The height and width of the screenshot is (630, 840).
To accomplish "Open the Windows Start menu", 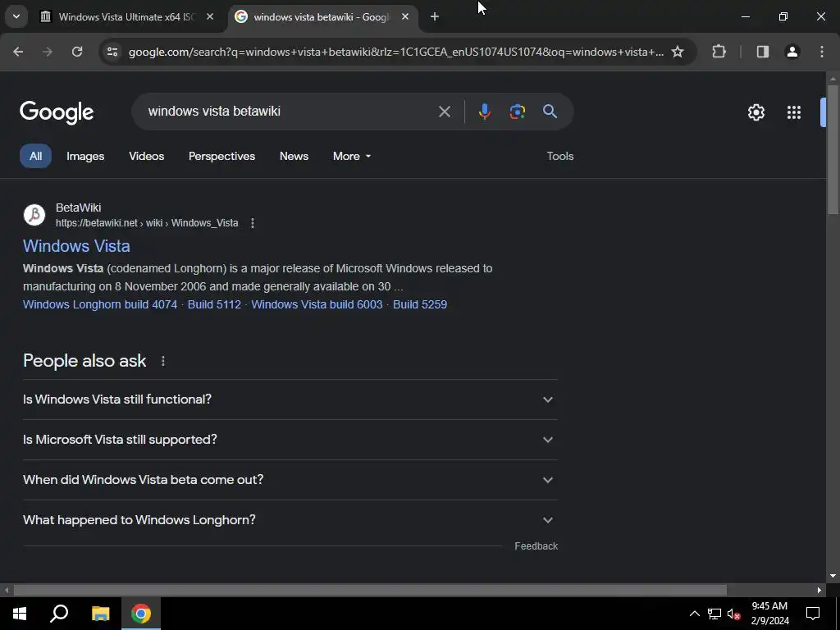I will coord(20,614).
